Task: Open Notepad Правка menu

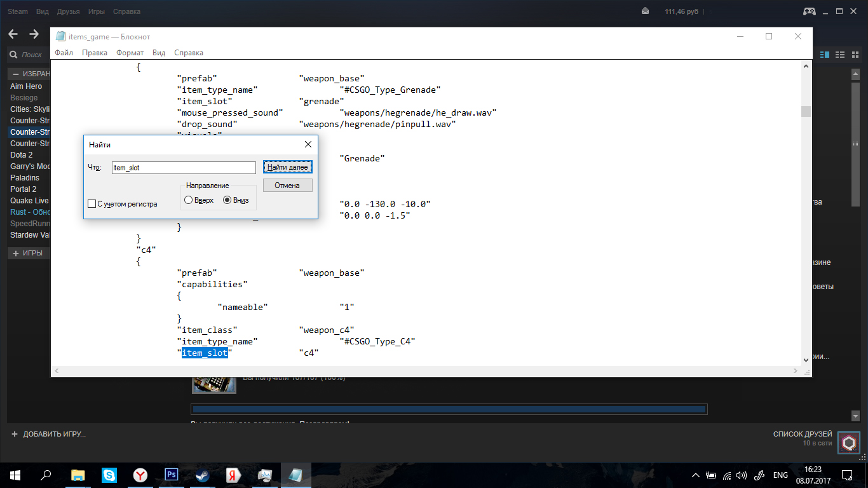Action: pos(95,53)
